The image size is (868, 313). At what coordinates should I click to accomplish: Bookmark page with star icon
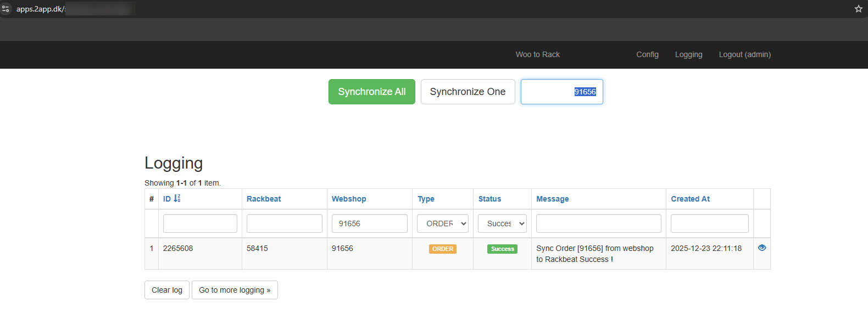[x=858, y=9]
